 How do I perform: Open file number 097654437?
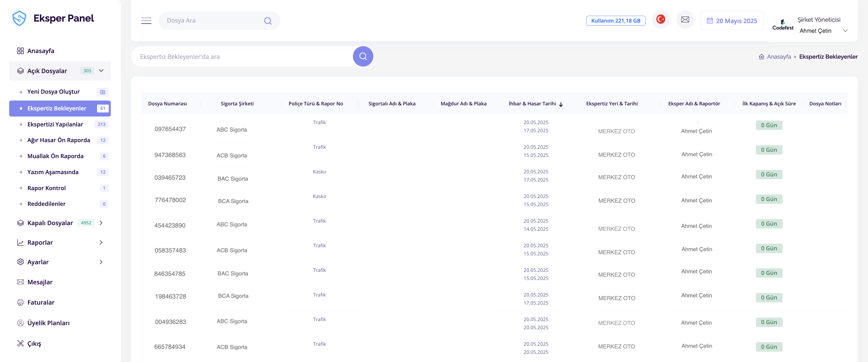tap(170, 129)
